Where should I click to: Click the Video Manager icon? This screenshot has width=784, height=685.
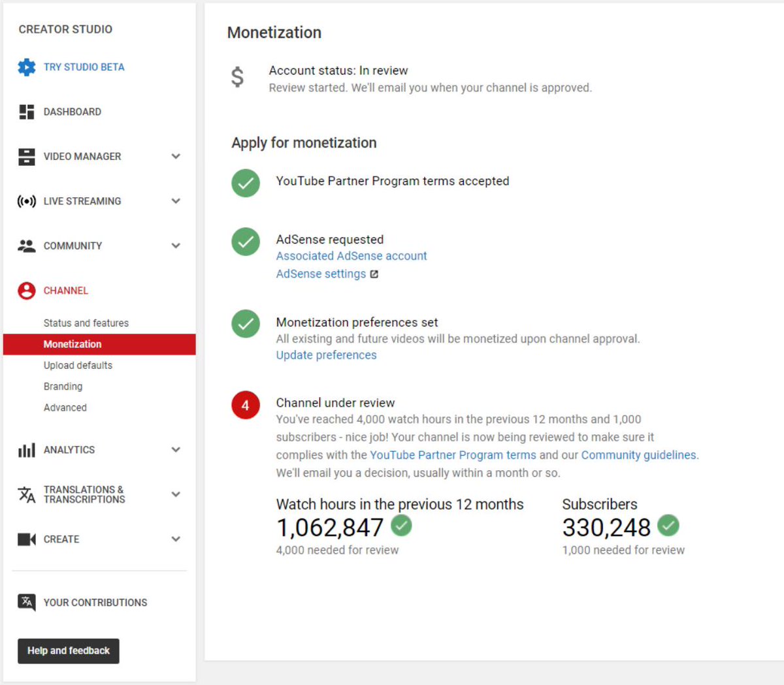tap(27, 157)
